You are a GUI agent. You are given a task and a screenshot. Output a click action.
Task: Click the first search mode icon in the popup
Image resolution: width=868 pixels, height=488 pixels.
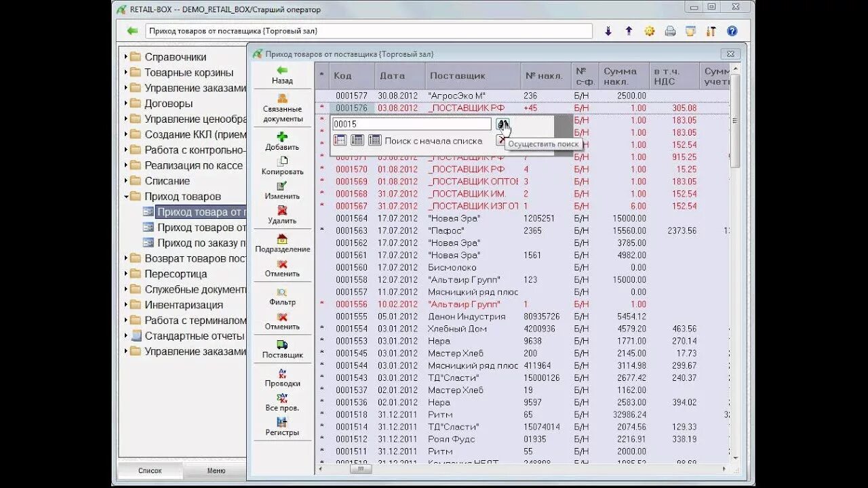[340, 140]
